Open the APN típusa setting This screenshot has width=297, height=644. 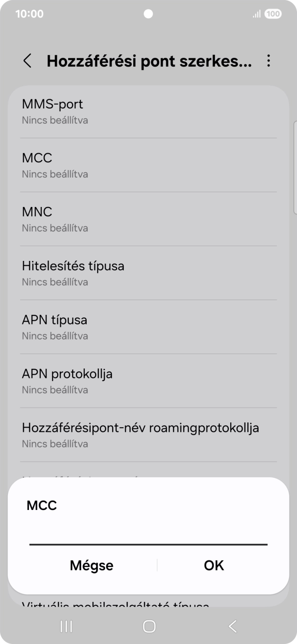tap(148, 326)
